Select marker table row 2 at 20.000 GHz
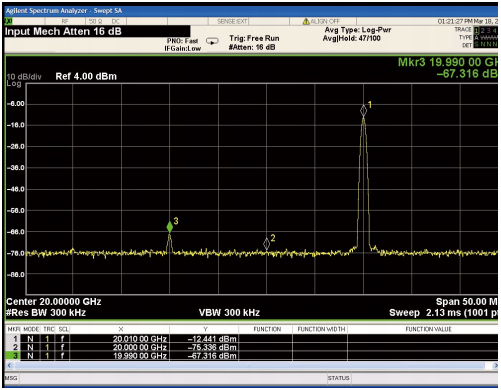 click(x=252, y=347)
